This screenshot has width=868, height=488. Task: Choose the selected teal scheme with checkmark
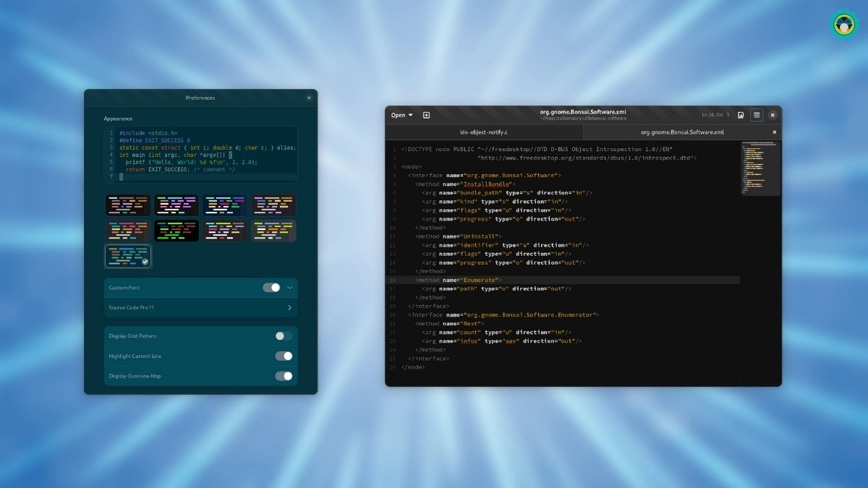pyautogui.click(x=128, y=256)
